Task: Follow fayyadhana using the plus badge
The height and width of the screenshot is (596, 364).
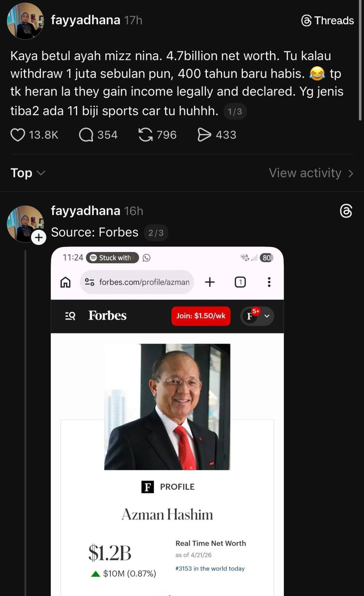Action: [39, 237]
